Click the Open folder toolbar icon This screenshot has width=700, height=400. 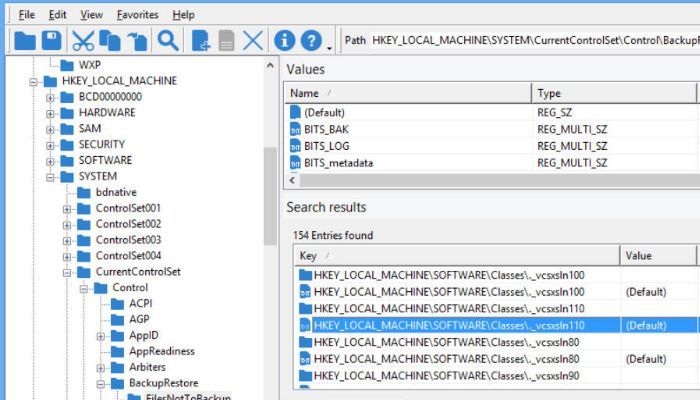pyautogui.click(x=24, y=41)
